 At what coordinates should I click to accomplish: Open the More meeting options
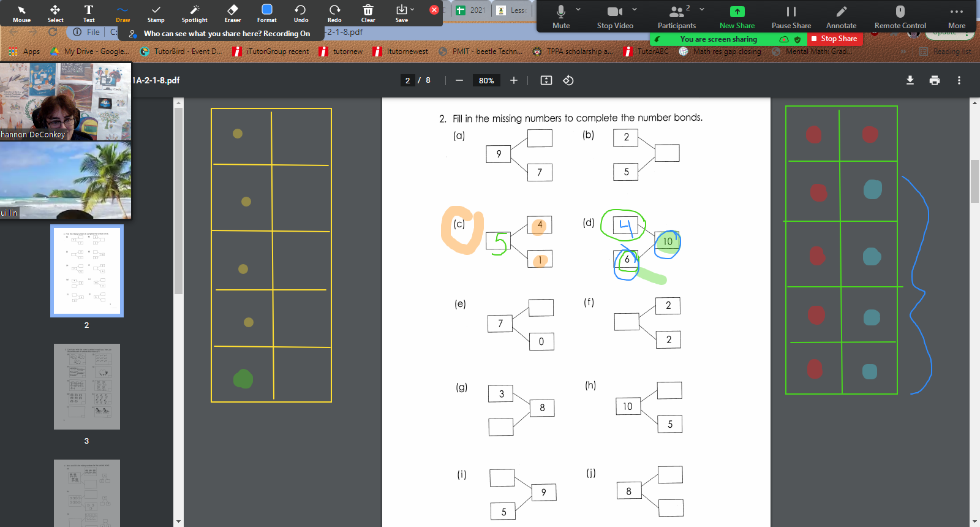[x=956, y=17]
